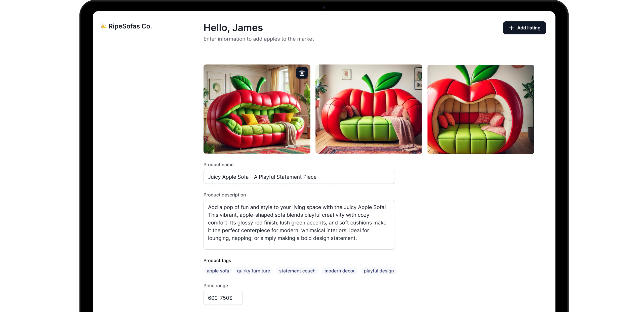
Task: Click the Price range label
Action: (x=216, y=286)
